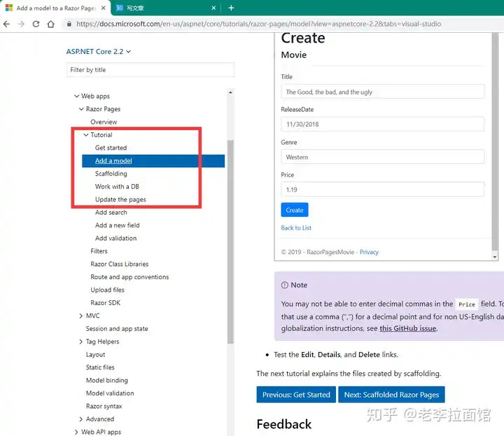Open the Overview article
504x436 pixels.
[x=104, y=122]
